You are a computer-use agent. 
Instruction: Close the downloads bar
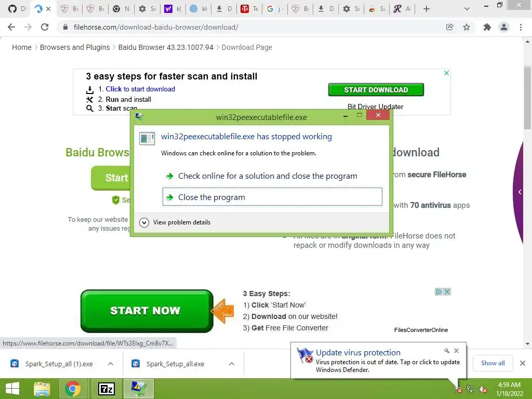pos(523,363)
